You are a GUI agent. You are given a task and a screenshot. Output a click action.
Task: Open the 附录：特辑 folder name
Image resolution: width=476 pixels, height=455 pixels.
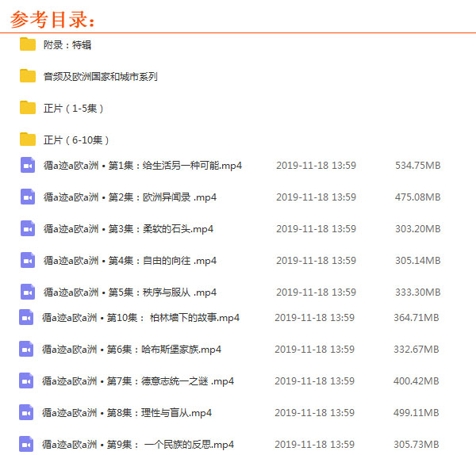click(67, 45)
